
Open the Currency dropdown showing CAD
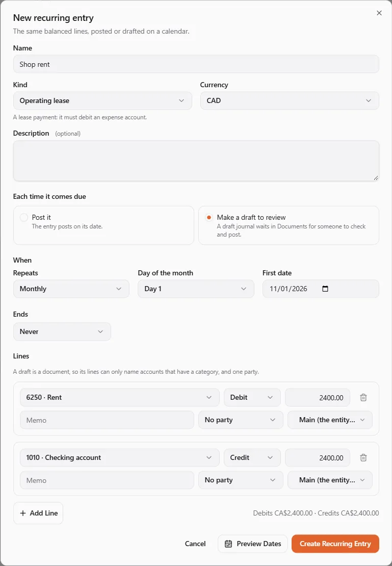tap(290, 101)
